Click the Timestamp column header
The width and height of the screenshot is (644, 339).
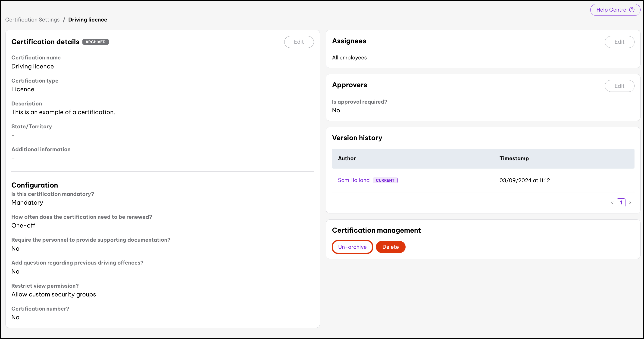[514, 158]
